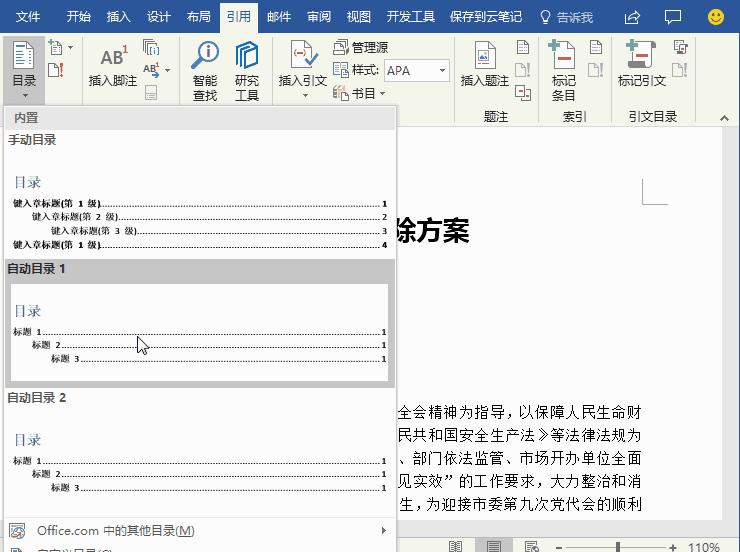Click the zoom slider handle

point(618,547)
